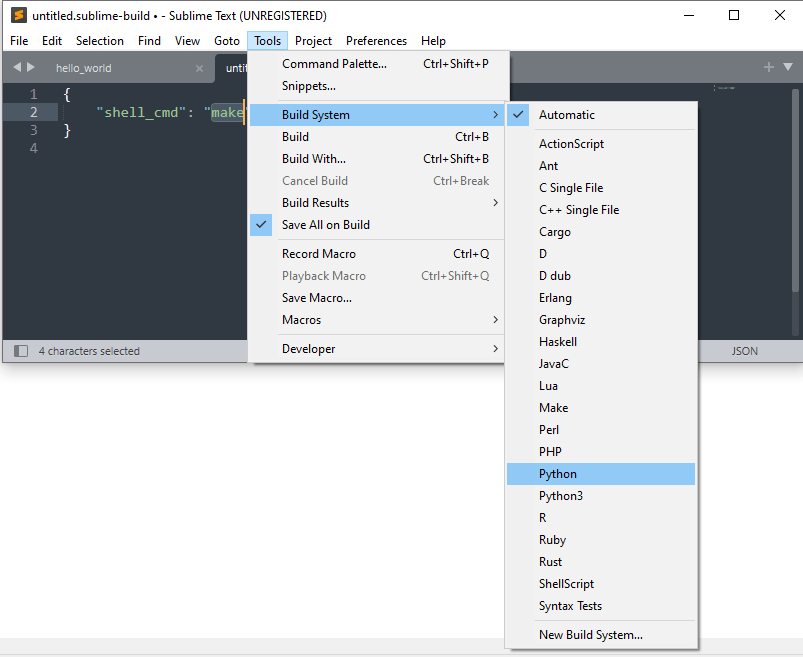Select Syntax Tests build system
Viewport: 803px width, 657px height.
point(601,606)
